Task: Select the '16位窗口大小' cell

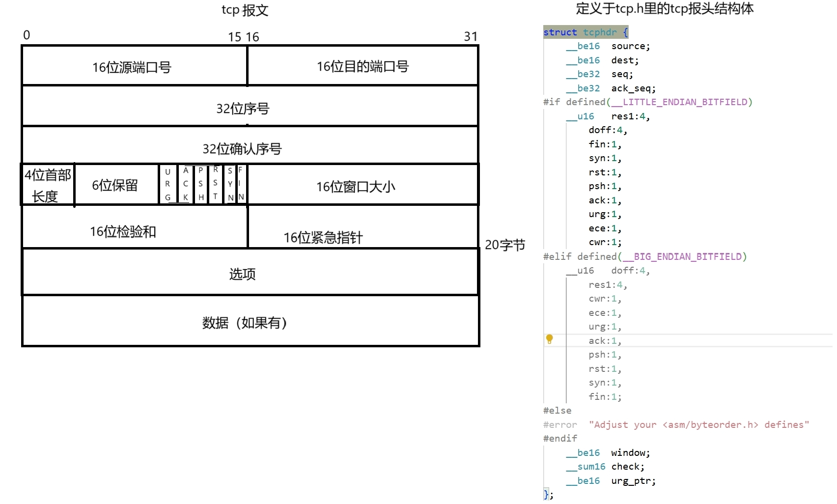Action: click(x=363, y=185)
